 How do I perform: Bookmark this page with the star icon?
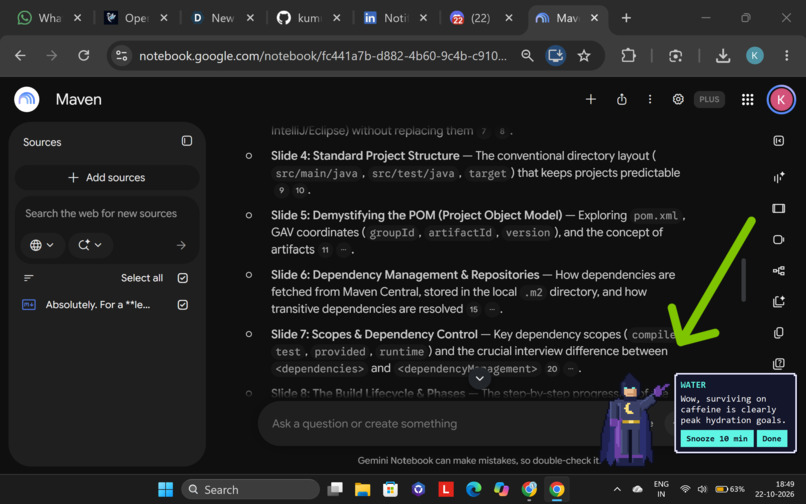[x=583, y=56]
